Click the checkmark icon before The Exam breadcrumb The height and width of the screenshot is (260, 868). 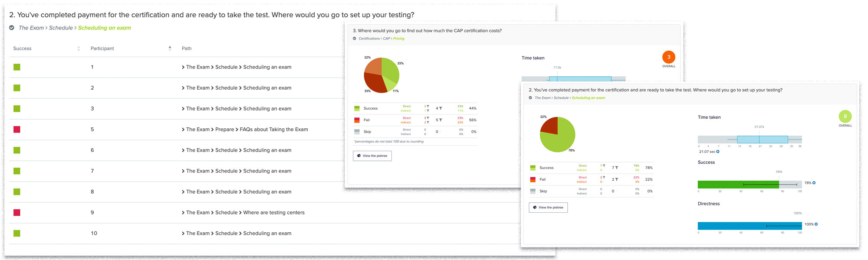click(12, 28)
